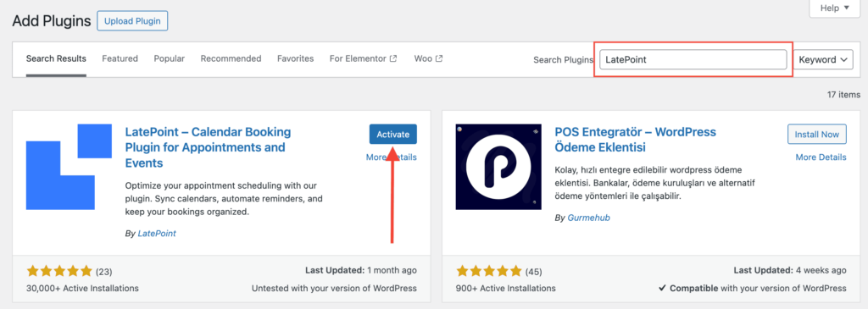Screen dimensions: 868x309
Task: Open the LatePoint Calendar Booking plugin title
Action: click(209, 147)
